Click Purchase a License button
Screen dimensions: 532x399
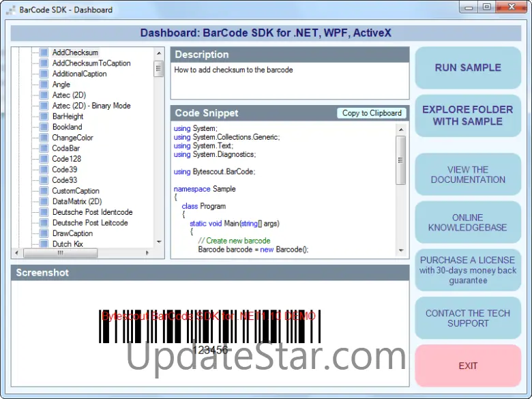(468, 270)
